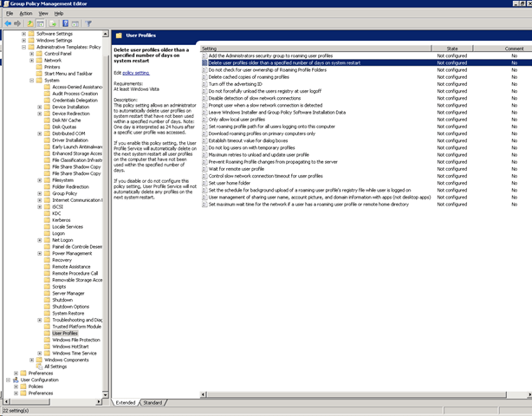Screen dimensions: 532x416
Task: Click the Forward arrow toolbar icon
Action: pyautogui.click(x=17, y=23)
